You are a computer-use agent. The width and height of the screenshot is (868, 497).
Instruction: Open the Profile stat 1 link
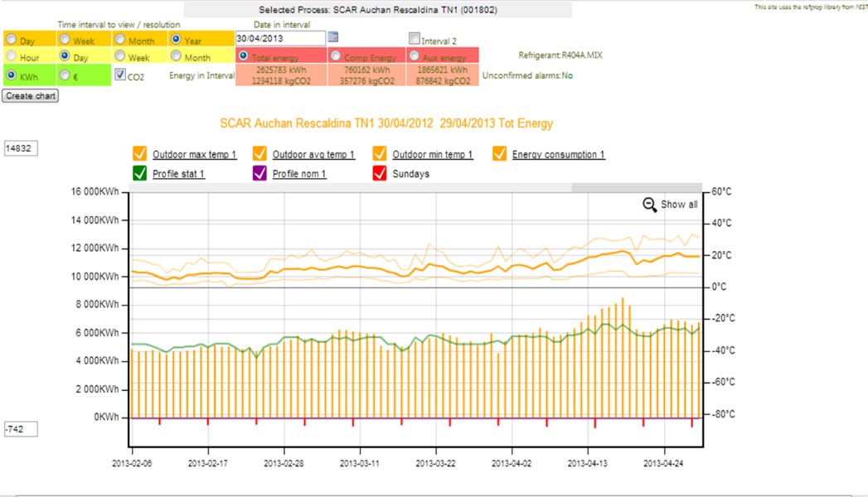coord(178,174)
